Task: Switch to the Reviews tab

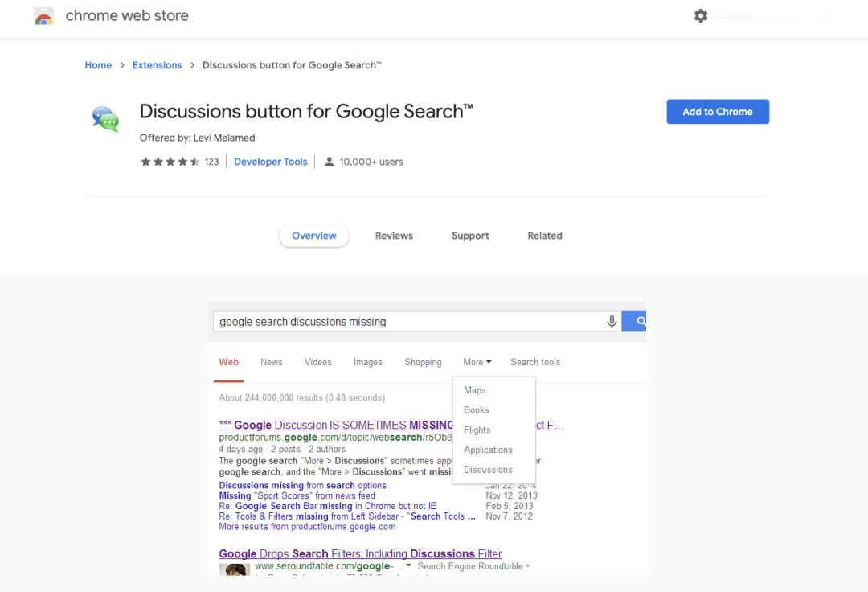Action: click(394, 236)
